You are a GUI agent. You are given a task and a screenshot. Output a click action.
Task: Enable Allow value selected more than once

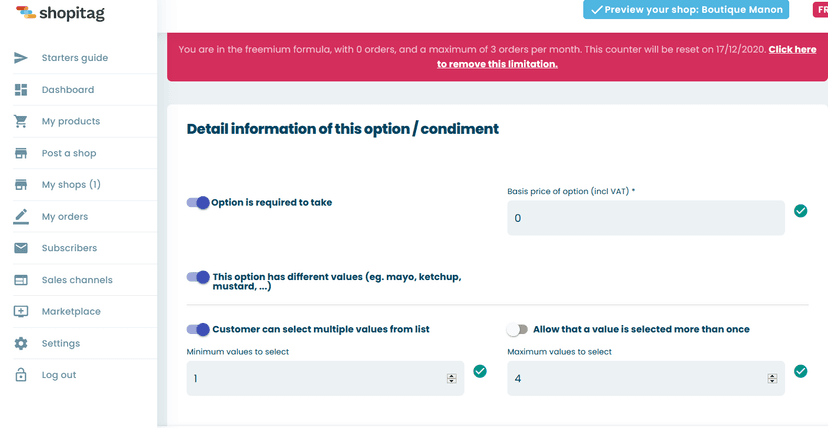point(517,330)
